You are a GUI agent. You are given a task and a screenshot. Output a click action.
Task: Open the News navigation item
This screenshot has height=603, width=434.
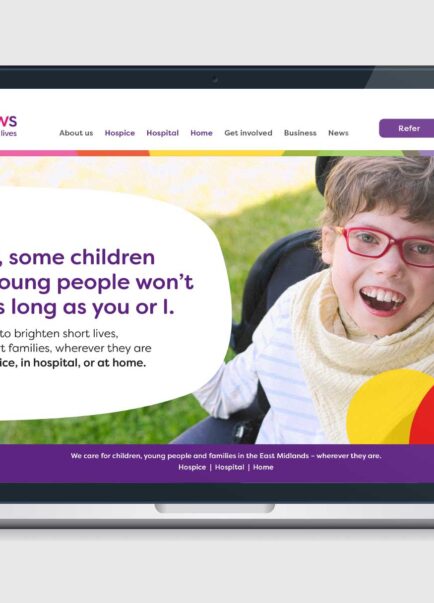pos(338,133)
